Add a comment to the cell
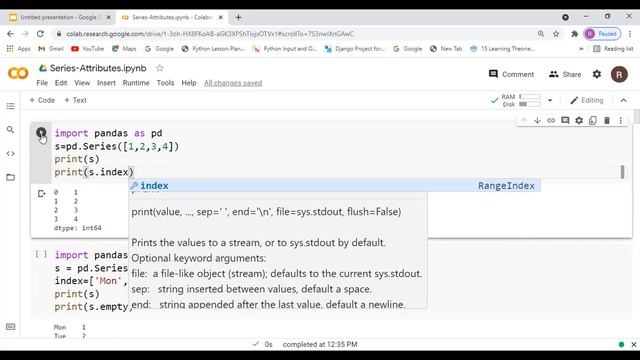The height and width of the screenshot is (360, 640). 565,120
